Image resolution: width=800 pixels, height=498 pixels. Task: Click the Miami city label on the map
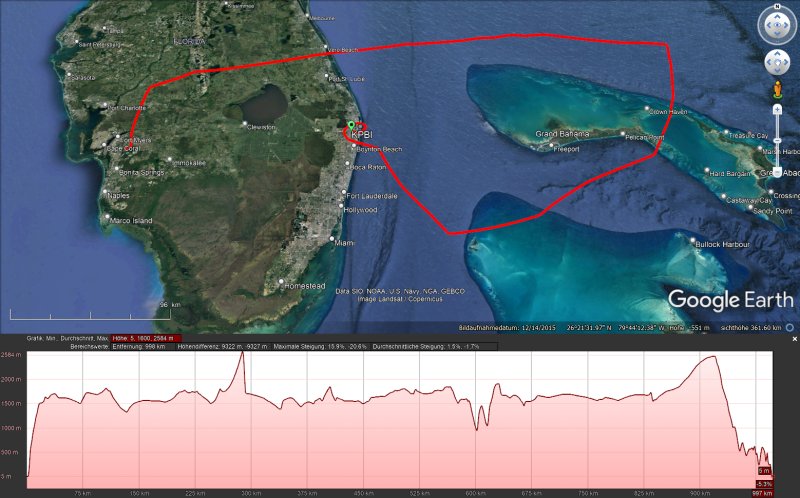point(344,243)
